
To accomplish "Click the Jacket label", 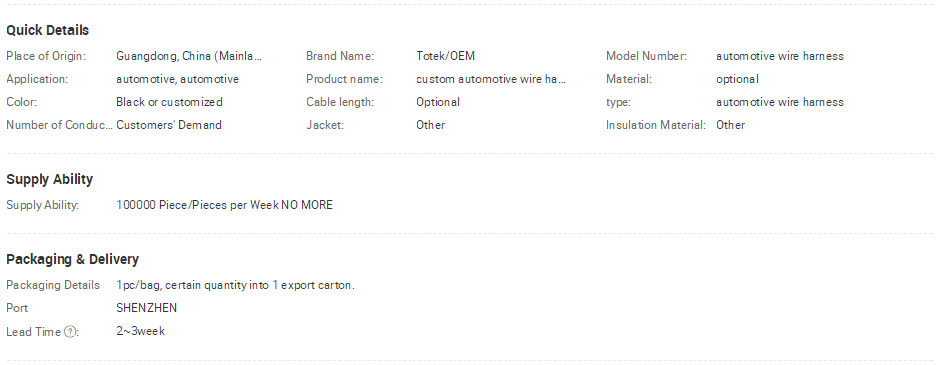I will click(x=325, y=125).
